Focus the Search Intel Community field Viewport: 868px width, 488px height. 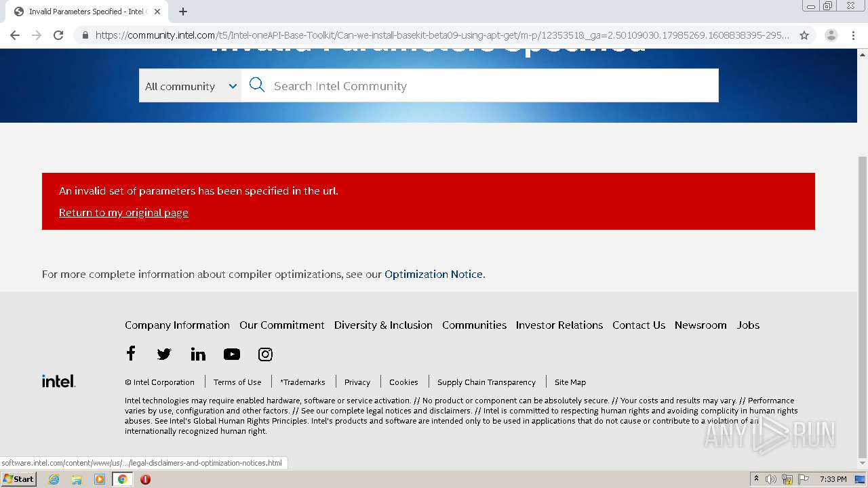[480, 85]
